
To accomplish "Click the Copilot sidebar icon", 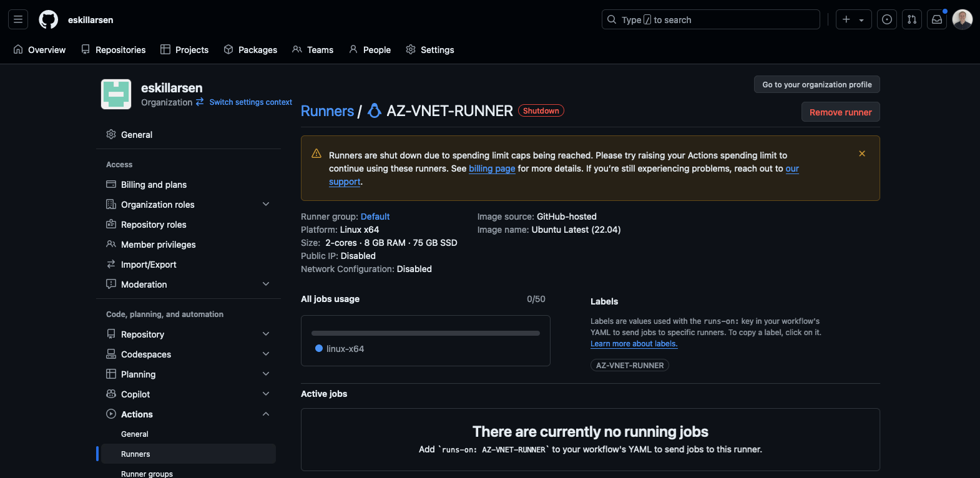I will (x=111, y=394).
